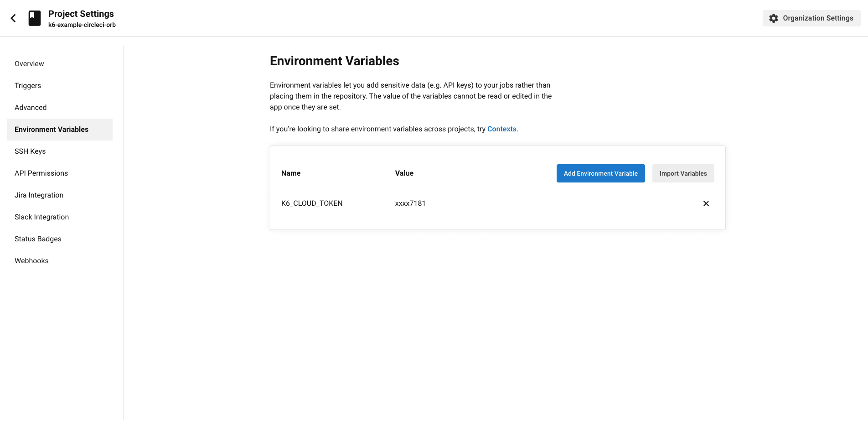The width and height of the screenshot is (868, 422).
Task: Open the Advanced project settings
Action: tap(31, 107)
